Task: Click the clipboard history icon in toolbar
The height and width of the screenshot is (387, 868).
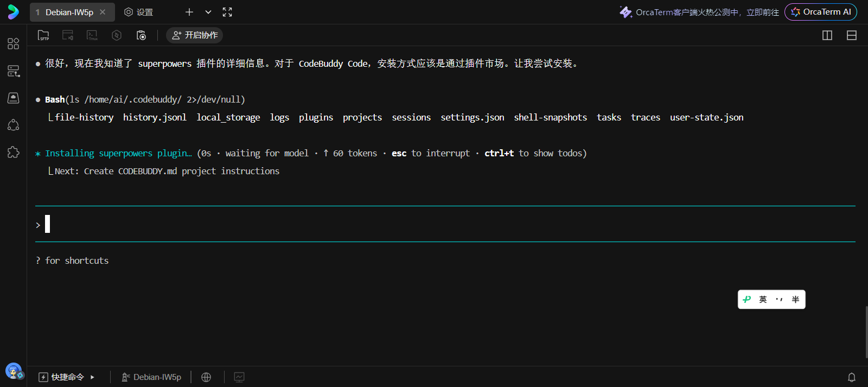Action: [141, 35]
